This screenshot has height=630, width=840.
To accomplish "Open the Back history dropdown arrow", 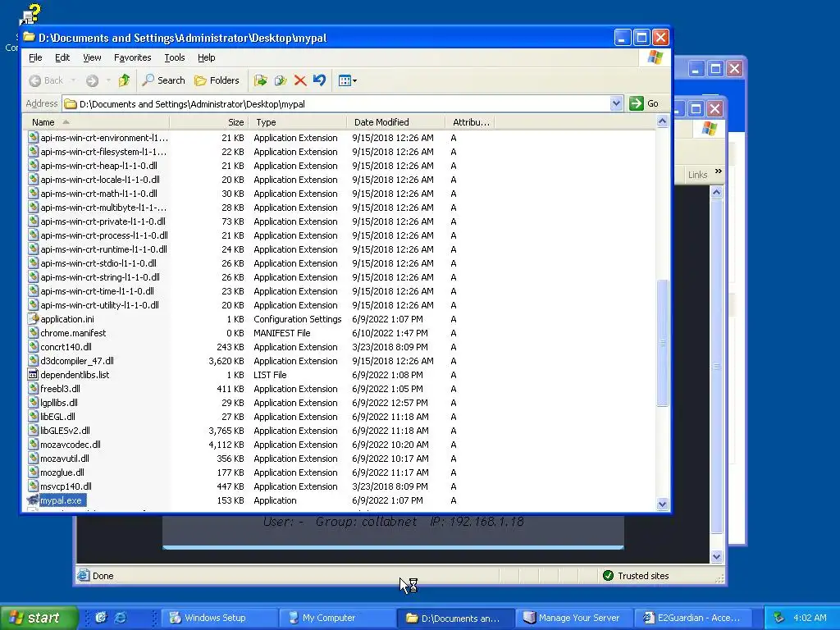I will (x=73, y=80).
